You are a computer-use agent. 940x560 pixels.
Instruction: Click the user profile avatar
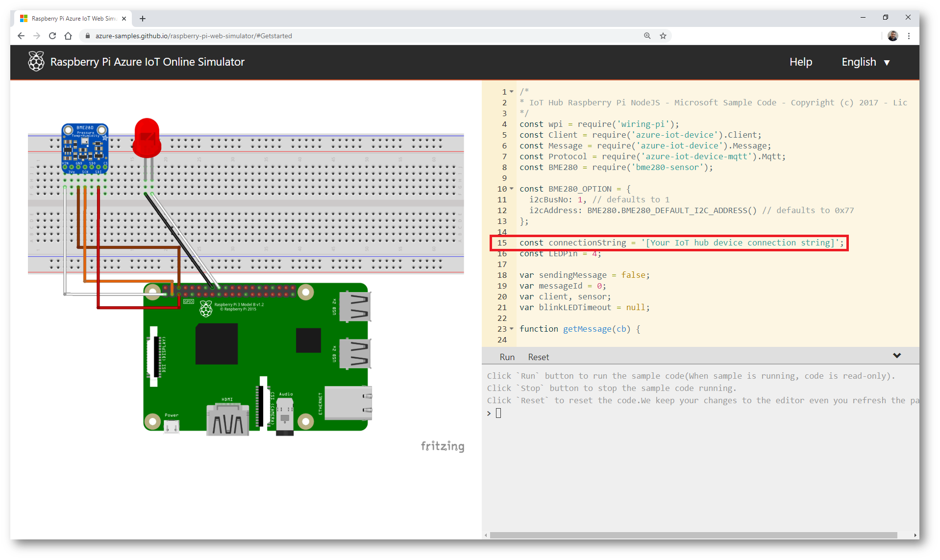coord(892,36)
